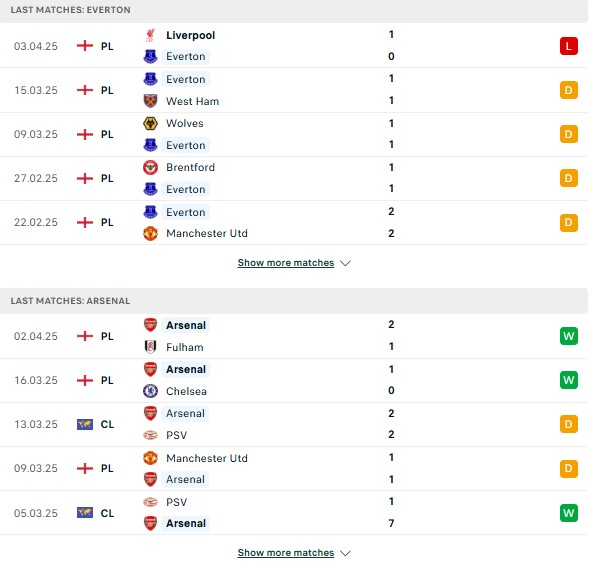Viewport: 592px width, 572px height.
Task: Open the Last Matches: Arsenal section header
Action: [294, 301]
